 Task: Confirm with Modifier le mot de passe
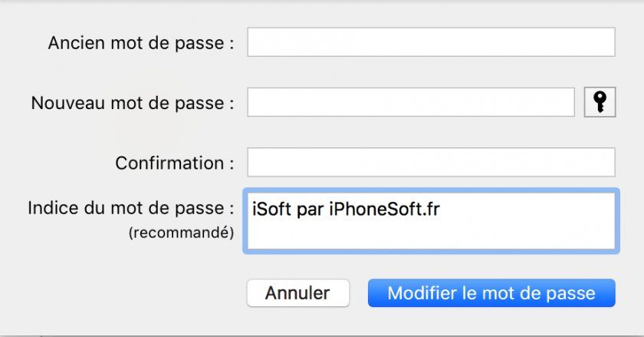click(x=491, y=293)
